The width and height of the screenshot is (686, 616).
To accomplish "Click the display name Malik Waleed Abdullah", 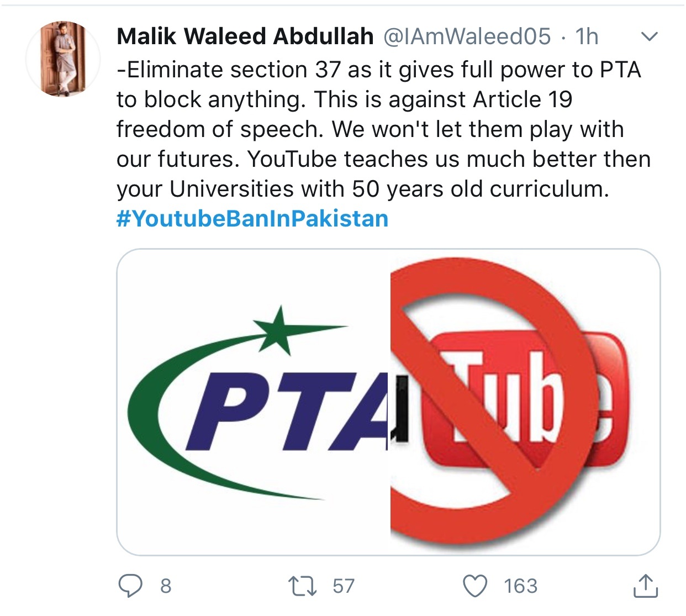I will point(245,36).
